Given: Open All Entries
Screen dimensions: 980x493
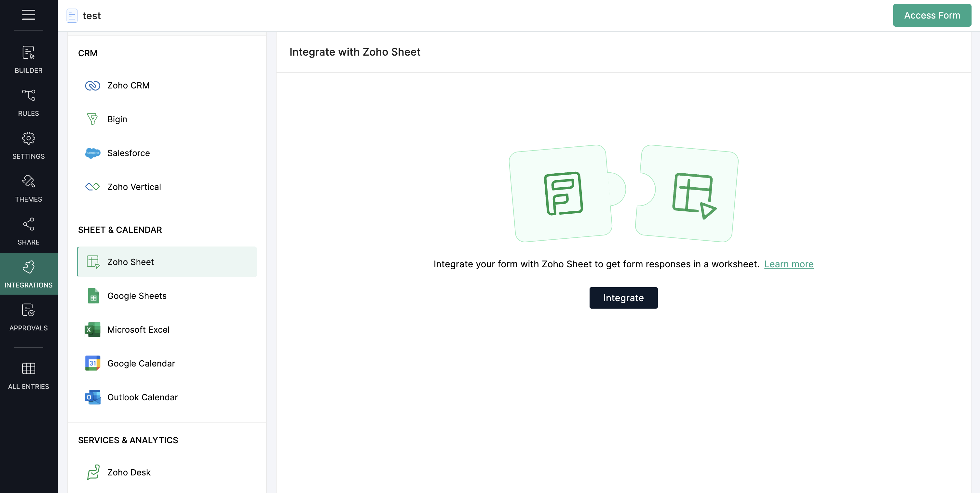Looking at the screenshot, I should pyautogui.click(x=29, y=376).
